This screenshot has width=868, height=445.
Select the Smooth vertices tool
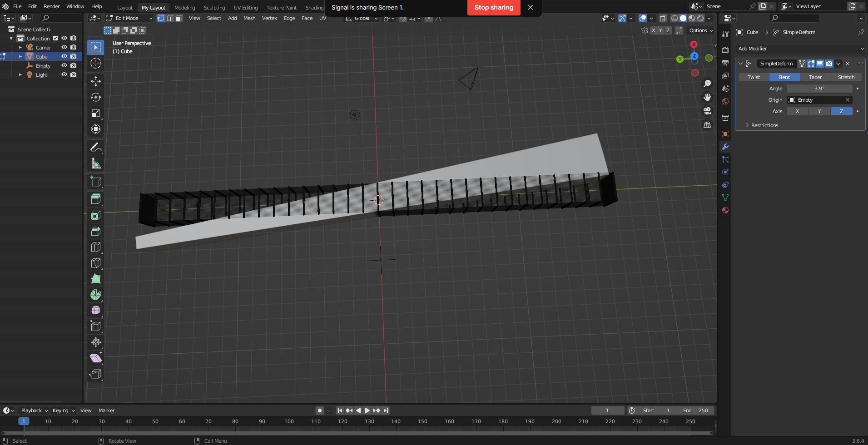tap(96, 310)
